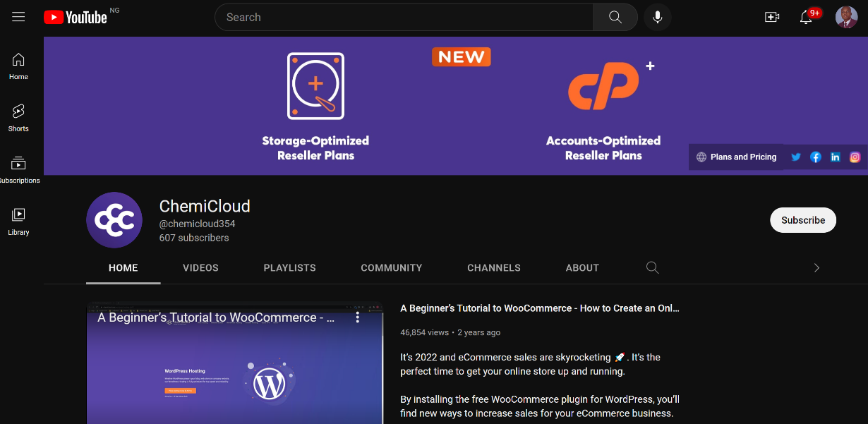This screenshot has height=424, width=868.
Task: Open the LinkedIn link on banner
Action: coord(836,157)
